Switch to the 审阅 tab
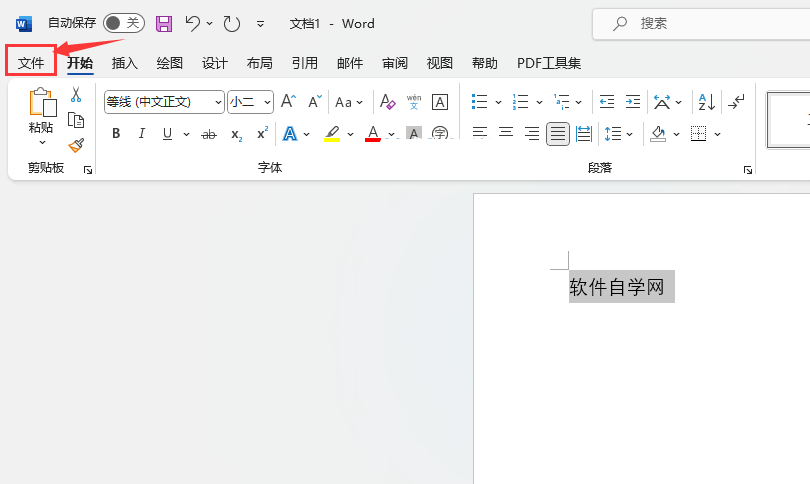810x484 pixels. (x=395, y=63)
